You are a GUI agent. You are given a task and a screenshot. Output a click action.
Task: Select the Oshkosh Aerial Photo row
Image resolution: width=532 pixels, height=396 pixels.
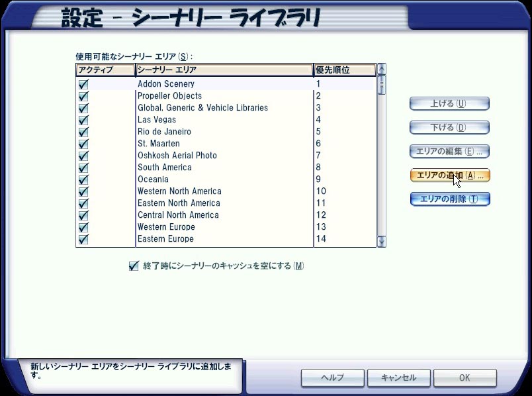(x=226, y=155)
